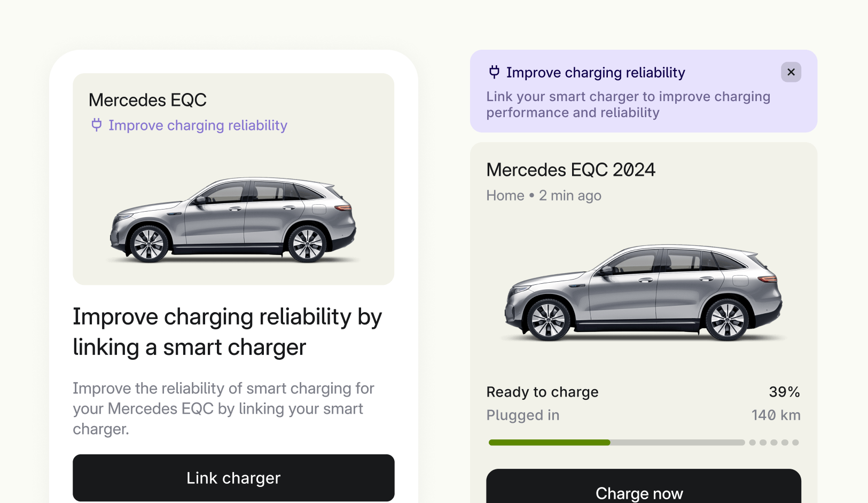The width and height of the screenshot is (868, 503).
Task: Select the smart charger description paragraph
Action: click(x=223, y=408)
